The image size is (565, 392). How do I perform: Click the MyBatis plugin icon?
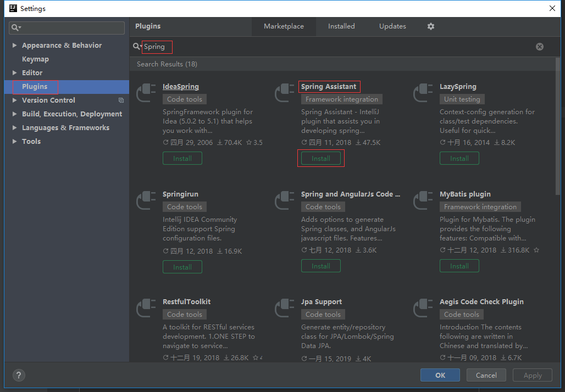(x=423, y=200)
